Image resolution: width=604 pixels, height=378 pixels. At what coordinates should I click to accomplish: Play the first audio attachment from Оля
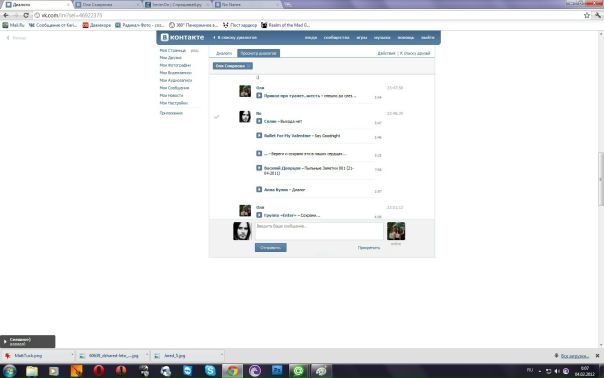point(259,96)
